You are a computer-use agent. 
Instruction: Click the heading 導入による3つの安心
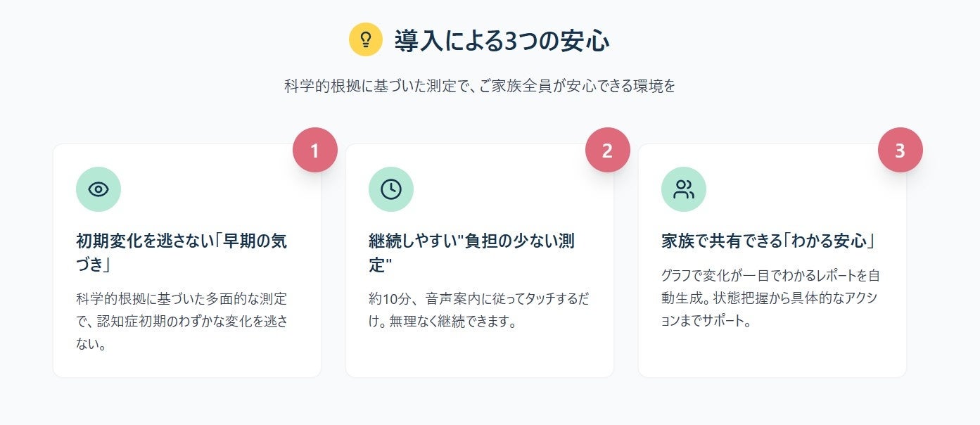pos(502,41)
